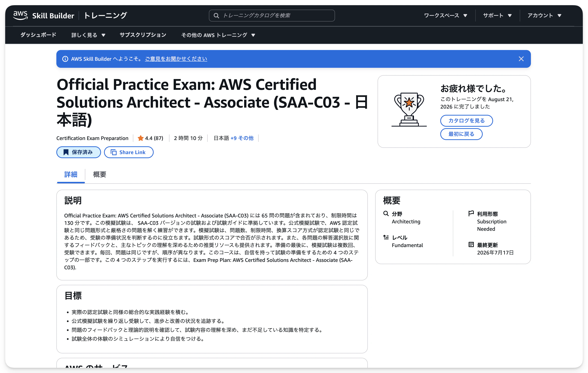588x373 pixels.
Task: Click the copy icon on Share Link
Action: pyautogui.click(x=114, y=152)
